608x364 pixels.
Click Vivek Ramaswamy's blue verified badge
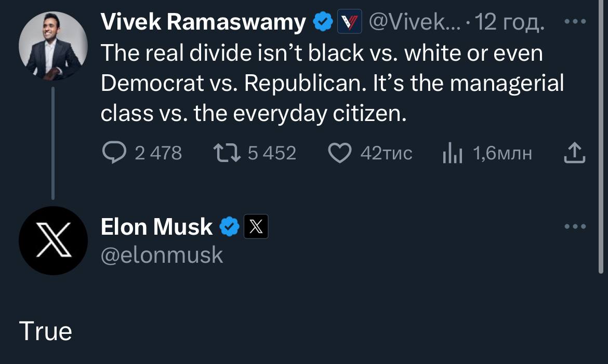coord(323,22)
